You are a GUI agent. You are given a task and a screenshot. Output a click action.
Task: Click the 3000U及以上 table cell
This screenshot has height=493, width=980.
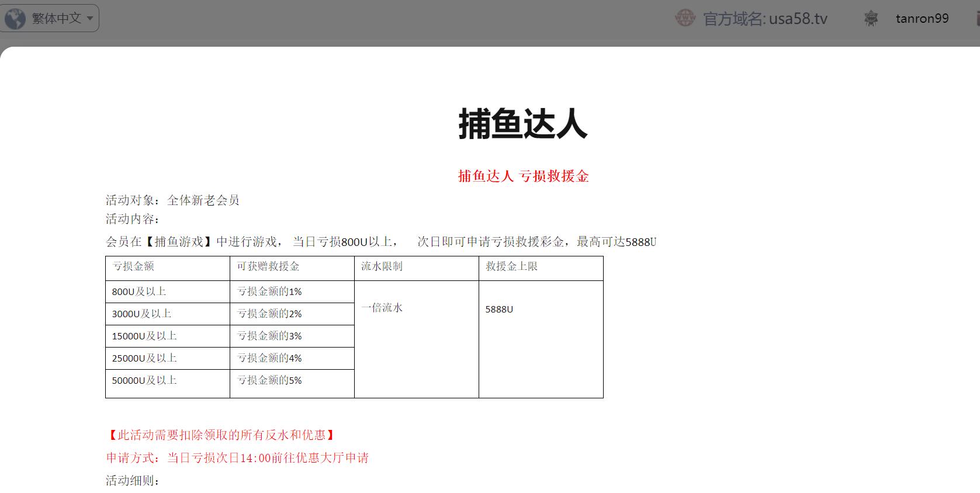pos(168,314)
